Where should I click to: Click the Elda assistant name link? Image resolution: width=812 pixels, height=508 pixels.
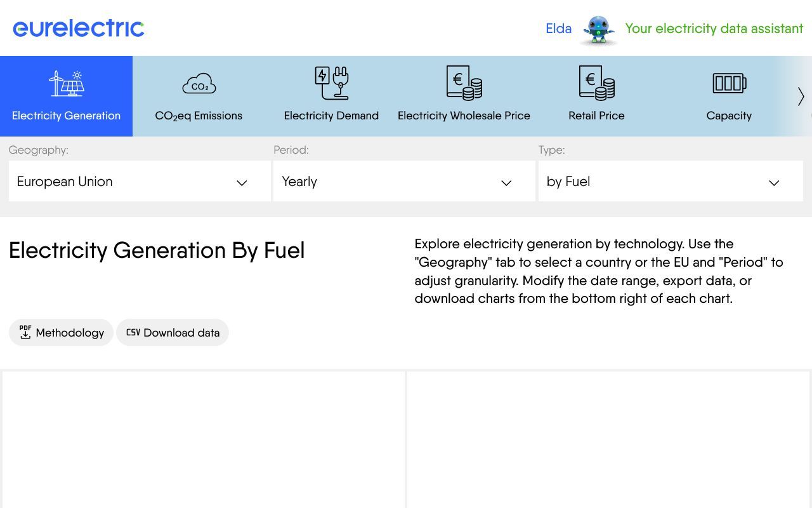point(559,29)
